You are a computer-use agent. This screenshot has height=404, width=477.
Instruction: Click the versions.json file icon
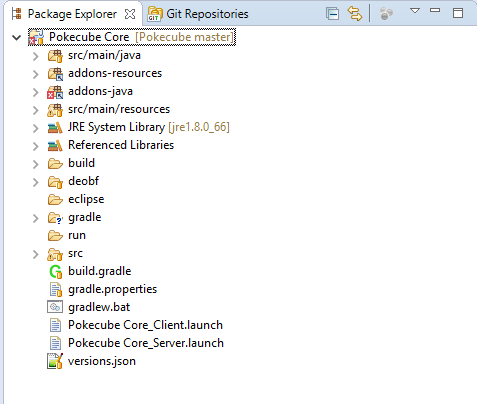[x=55, y=361]
